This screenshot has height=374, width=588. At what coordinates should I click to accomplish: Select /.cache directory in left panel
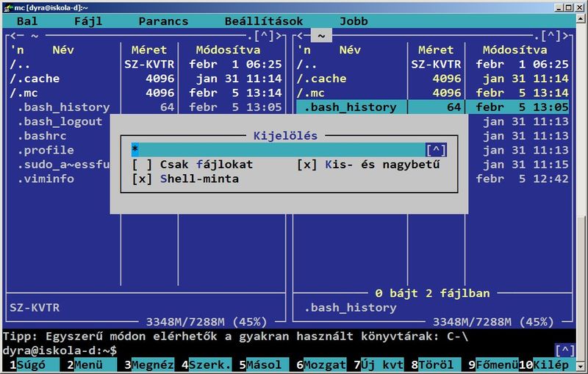(x=146, y=79)
